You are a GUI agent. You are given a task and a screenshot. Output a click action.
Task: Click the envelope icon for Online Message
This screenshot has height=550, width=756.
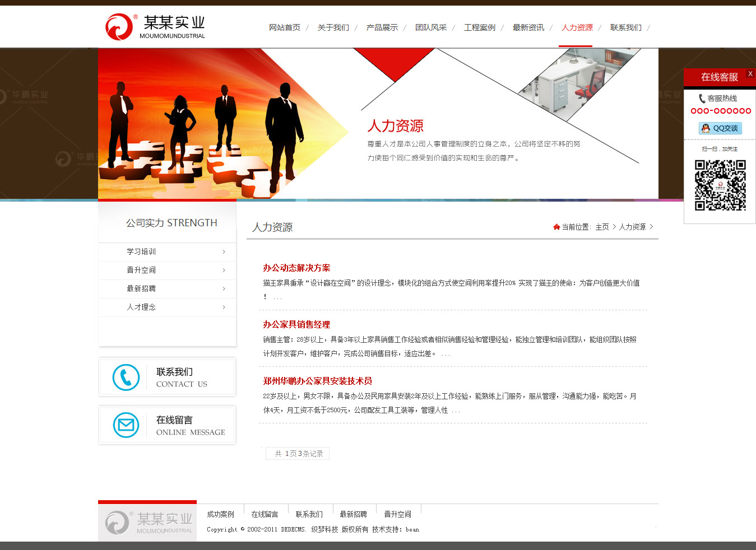[126, 425]
